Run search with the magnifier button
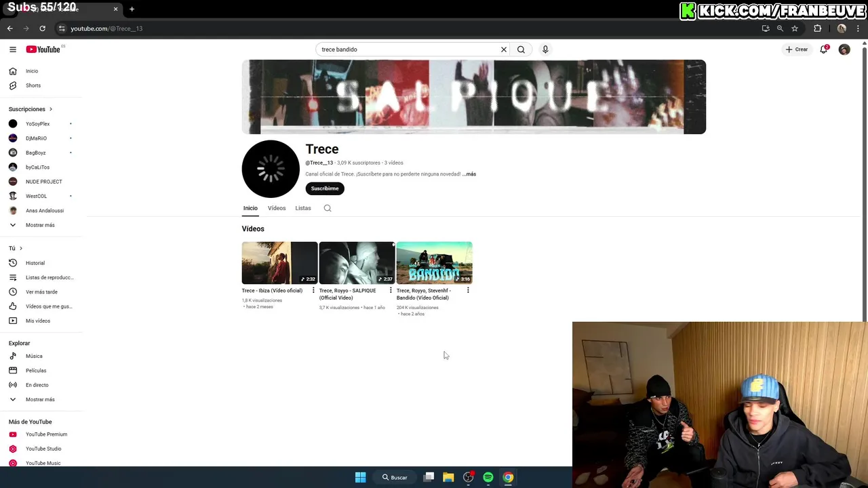 pyautogui.click(x=521, y=49)
